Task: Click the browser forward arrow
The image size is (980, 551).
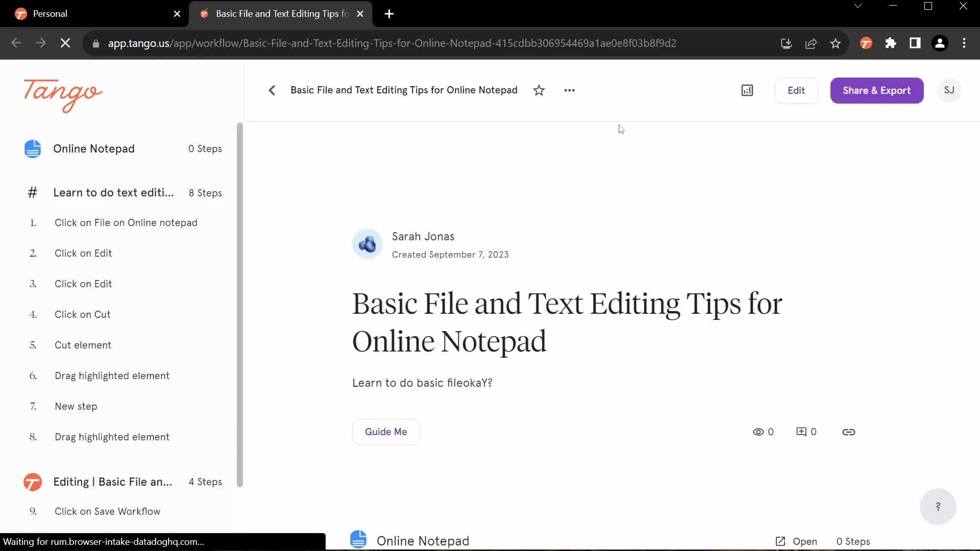Action: [41, 43]
